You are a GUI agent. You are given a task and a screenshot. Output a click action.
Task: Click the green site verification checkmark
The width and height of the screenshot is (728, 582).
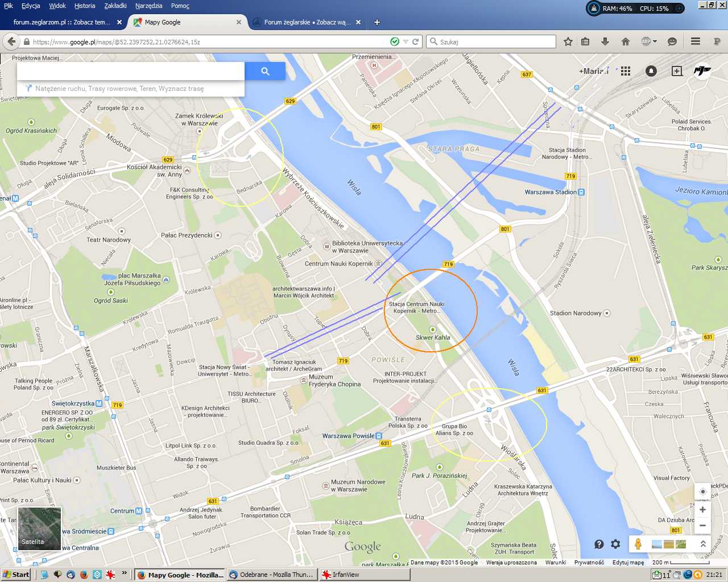[x=395, y=41]
